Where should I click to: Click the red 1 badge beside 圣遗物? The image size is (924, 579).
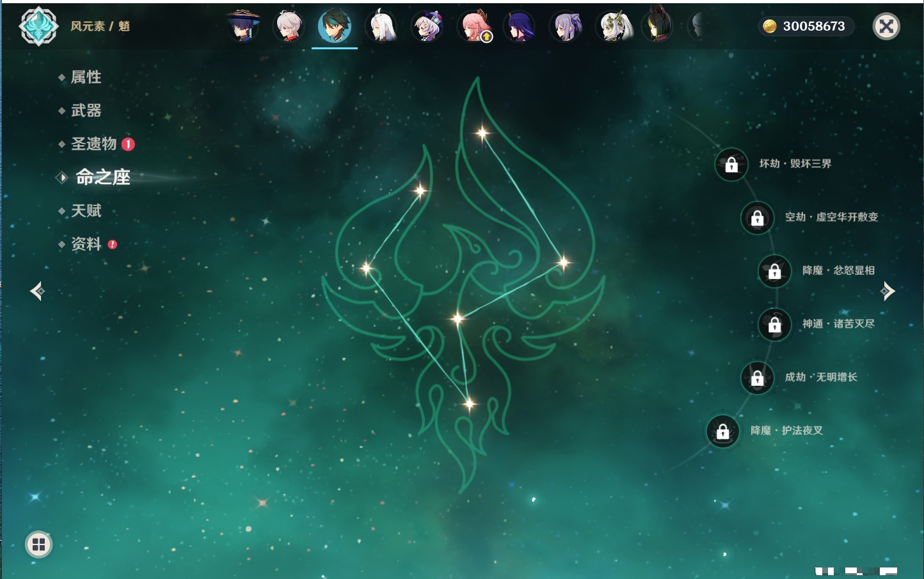point(128,144)
